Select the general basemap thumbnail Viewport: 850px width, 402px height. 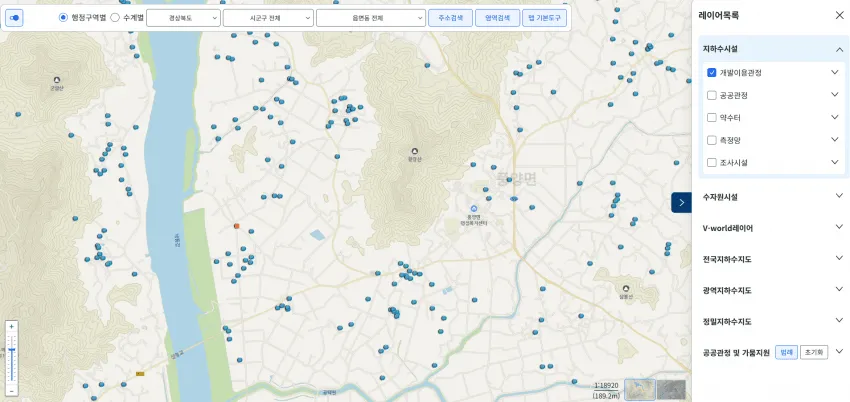click(640, 390)
